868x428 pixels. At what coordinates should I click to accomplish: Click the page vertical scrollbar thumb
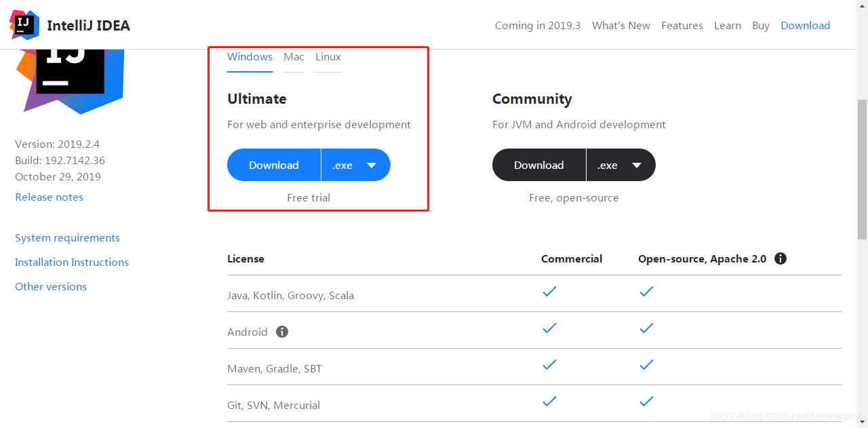[x=862, y=170]
